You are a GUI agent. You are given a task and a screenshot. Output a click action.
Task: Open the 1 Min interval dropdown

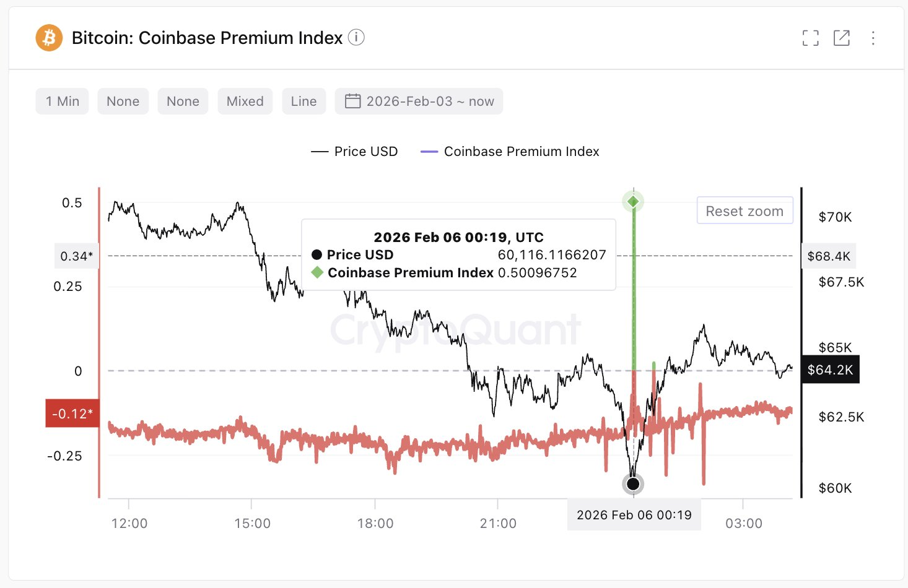click(x=62, y=101)
